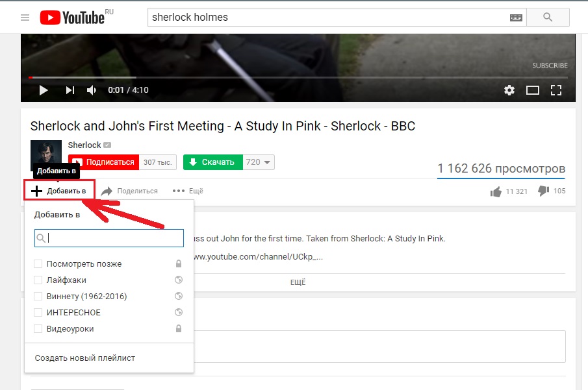Play the video
The width and height of the screenshot is (588, 390).
click(x=44, y=90)
